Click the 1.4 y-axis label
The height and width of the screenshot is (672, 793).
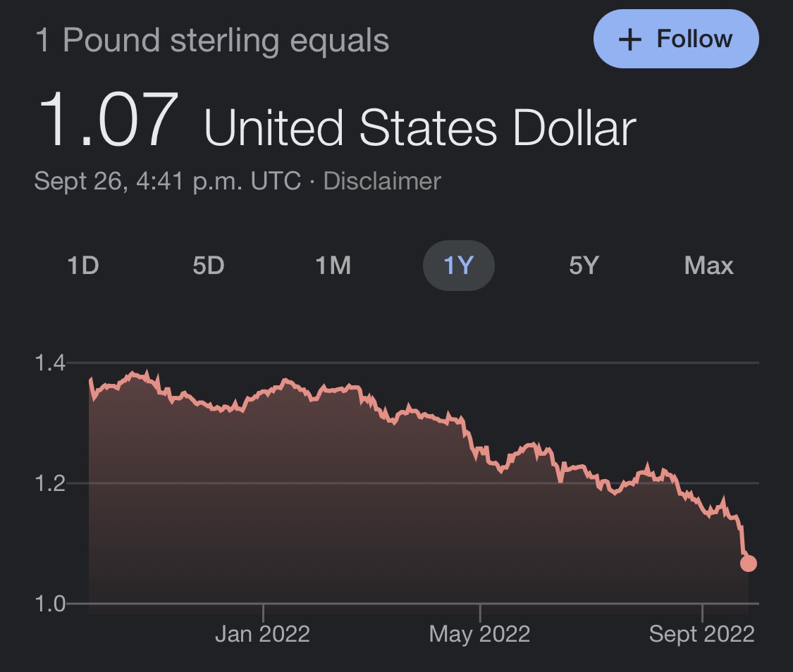coord(49,363)
